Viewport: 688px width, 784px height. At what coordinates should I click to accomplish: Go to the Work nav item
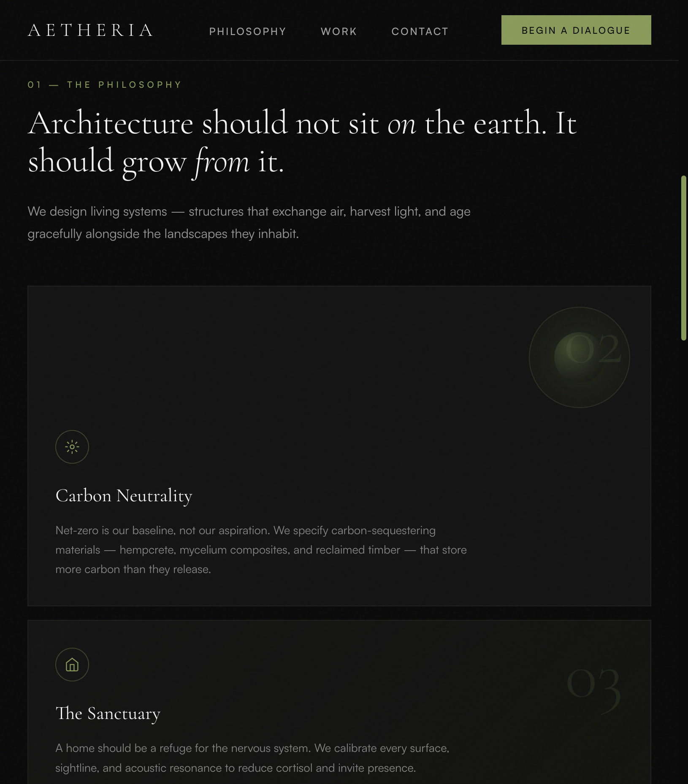(339, 31)
